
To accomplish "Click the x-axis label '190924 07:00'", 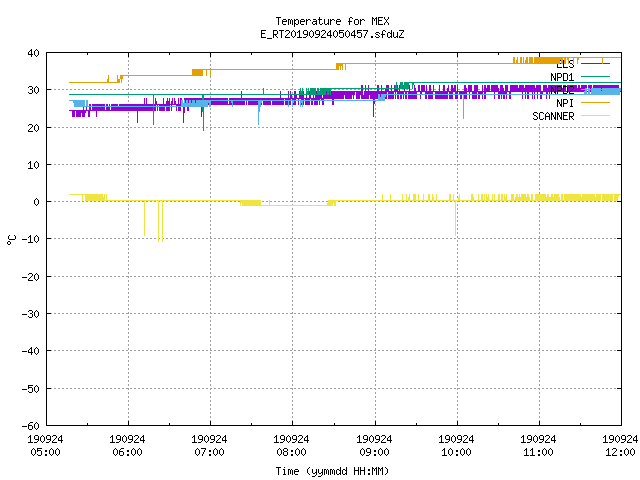I will 209,446.
